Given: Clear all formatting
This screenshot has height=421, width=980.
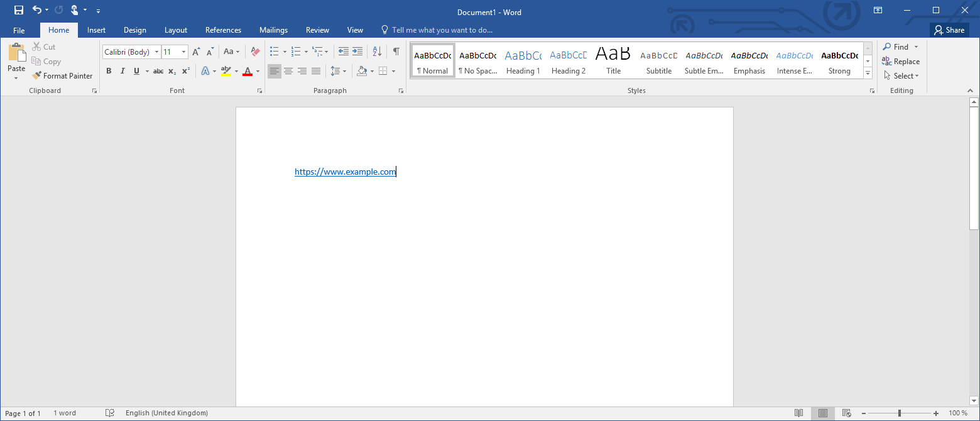Looking at the screenshot, I should pyautogui.click(x=254, y=52).
